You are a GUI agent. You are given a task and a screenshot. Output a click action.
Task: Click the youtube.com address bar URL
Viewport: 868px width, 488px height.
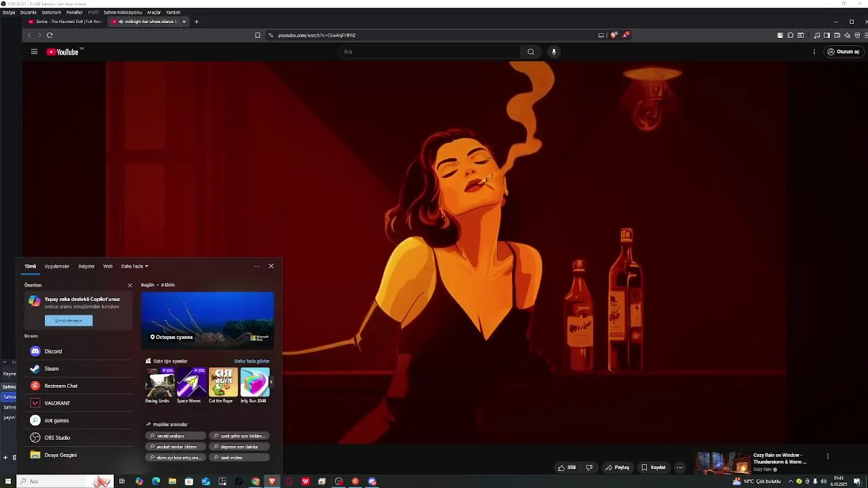(x=317, y=35)
